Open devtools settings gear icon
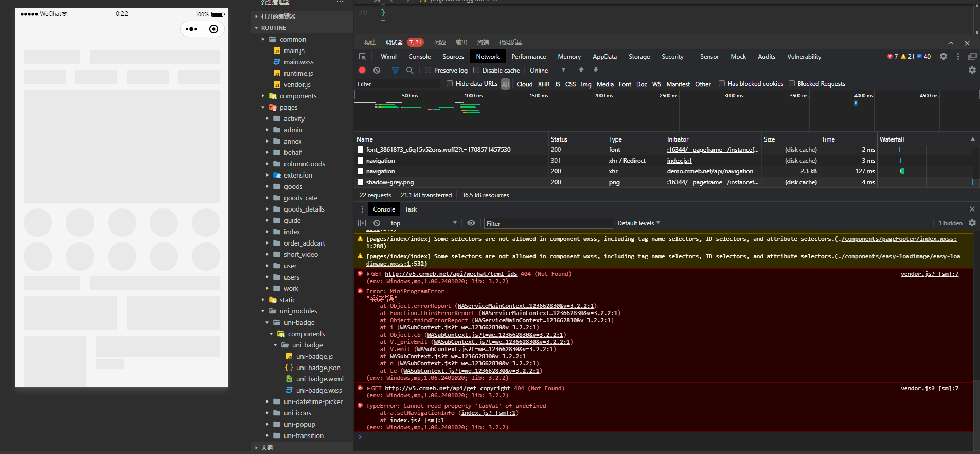980x454 pixels. point(943,57)
